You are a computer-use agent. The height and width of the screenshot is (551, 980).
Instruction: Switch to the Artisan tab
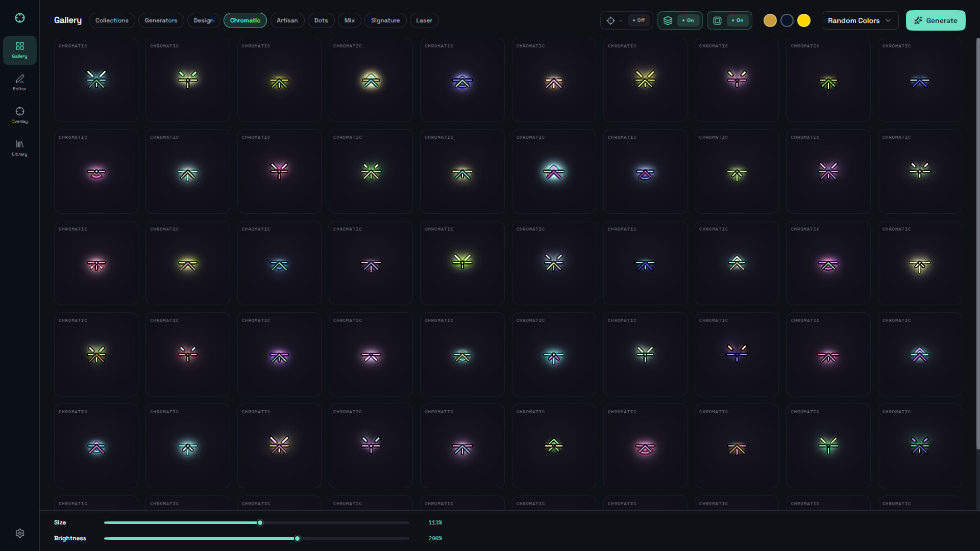pos(287,20)
